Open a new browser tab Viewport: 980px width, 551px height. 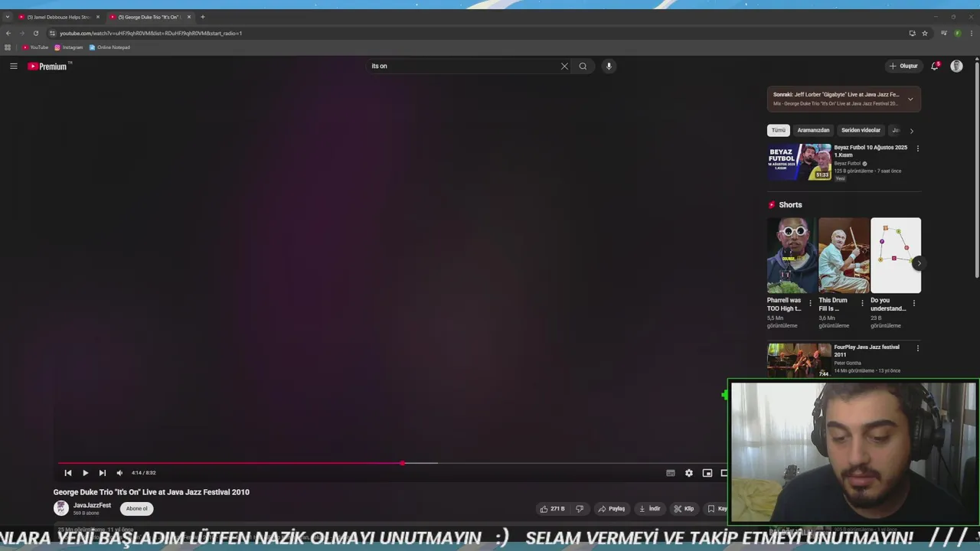tap(203, 17)
